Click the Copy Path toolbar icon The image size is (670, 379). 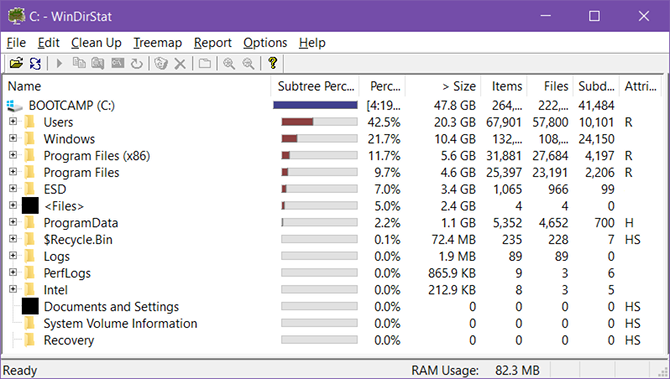[79, 64]
